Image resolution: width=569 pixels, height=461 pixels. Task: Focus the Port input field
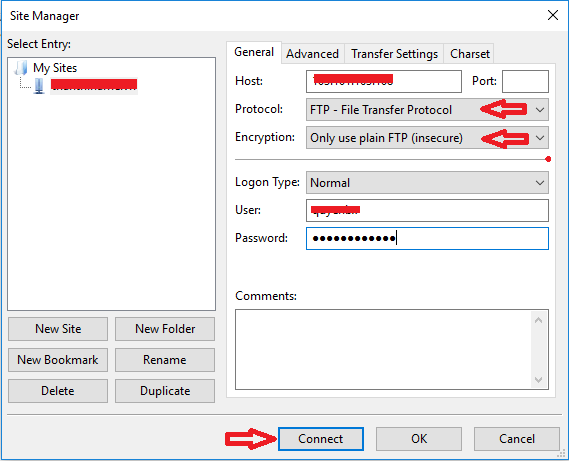525,81
